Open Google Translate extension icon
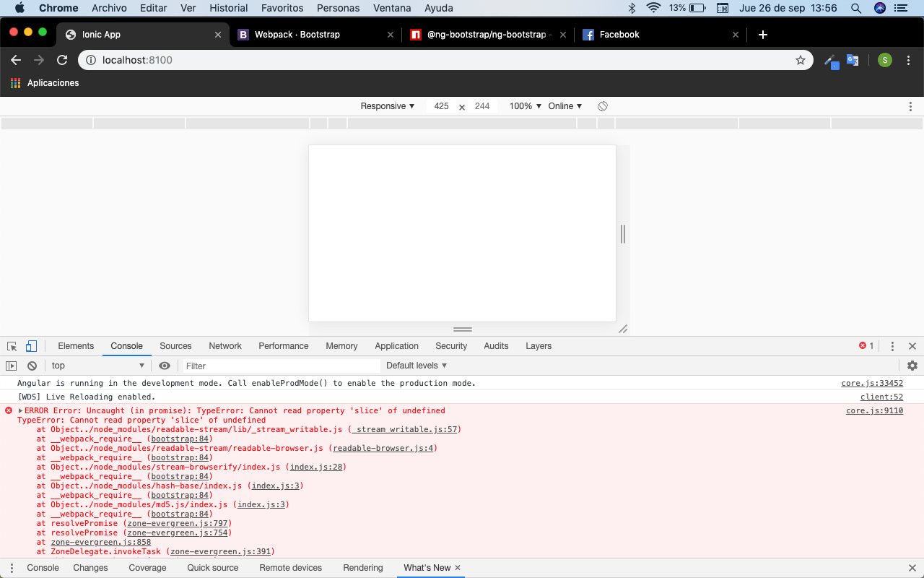This screenshot has width=924, height=578. coord(853,60)
